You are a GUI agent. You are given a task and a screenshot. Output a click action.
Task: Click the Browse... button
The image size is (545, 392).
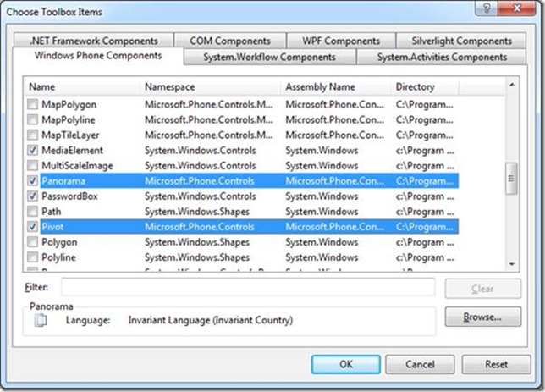482,317
